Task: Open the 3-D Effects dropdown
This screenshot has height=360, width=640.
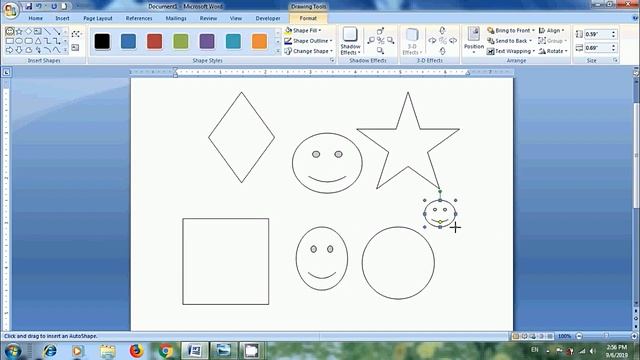Action: click(x=412, y=41)
